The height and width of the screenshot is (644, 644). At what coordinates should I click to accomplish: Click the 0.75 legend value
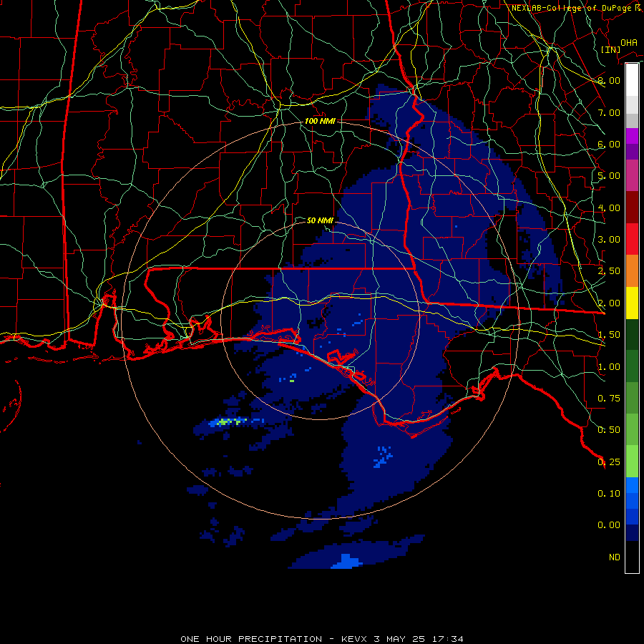tap(609, 399)
